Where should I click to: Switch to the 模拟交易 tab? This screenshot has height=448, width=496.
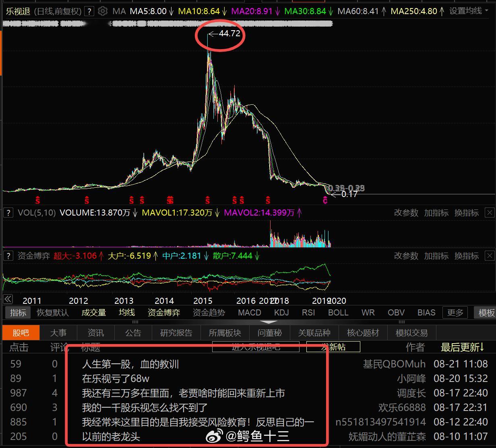point(412,333)
